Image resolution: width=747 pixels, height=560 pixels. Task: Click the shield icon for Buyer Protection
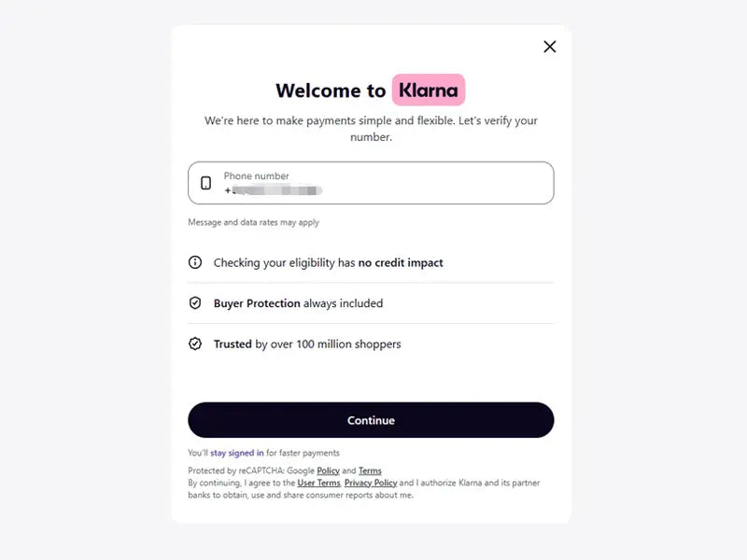pos(195,303)
